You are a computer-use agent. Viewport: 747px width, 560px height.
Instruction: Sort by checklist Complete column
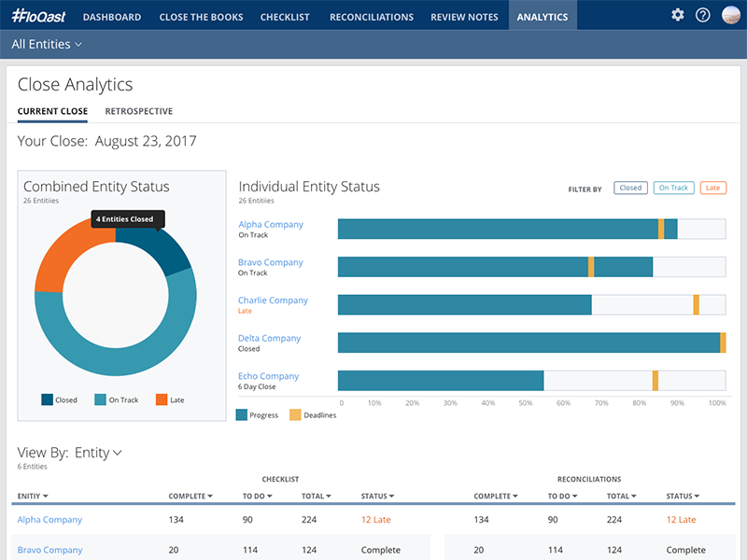(x=190, y=497)
